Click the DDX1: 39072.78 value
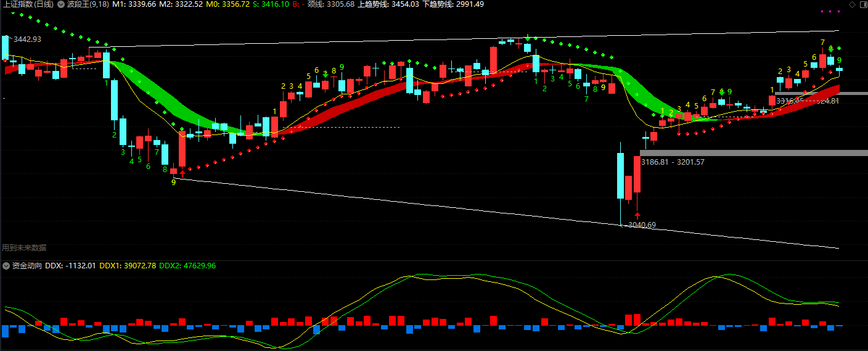This screenshot has height=351, width=868. click(x=128, y=266)
